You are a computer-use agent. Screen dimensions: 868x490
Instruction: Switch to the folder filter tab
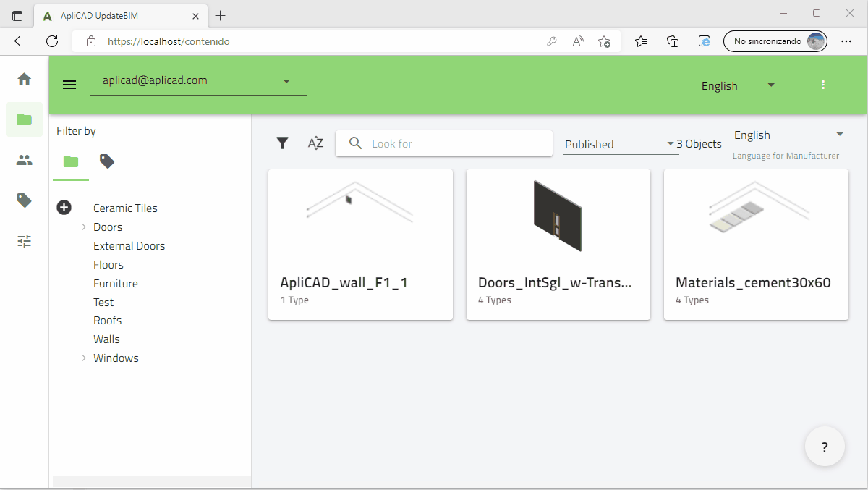(71, 161)
